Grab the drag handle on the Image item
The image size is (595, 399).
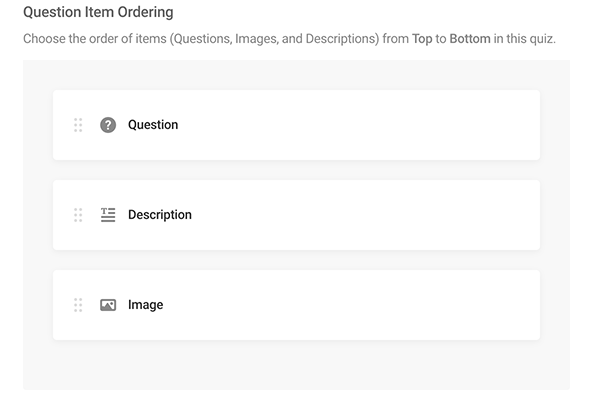click(x=78, y=305)
